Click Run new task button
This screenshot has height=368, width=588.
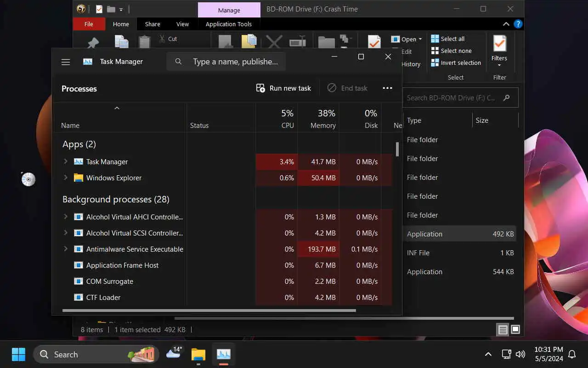coord(283,88)
